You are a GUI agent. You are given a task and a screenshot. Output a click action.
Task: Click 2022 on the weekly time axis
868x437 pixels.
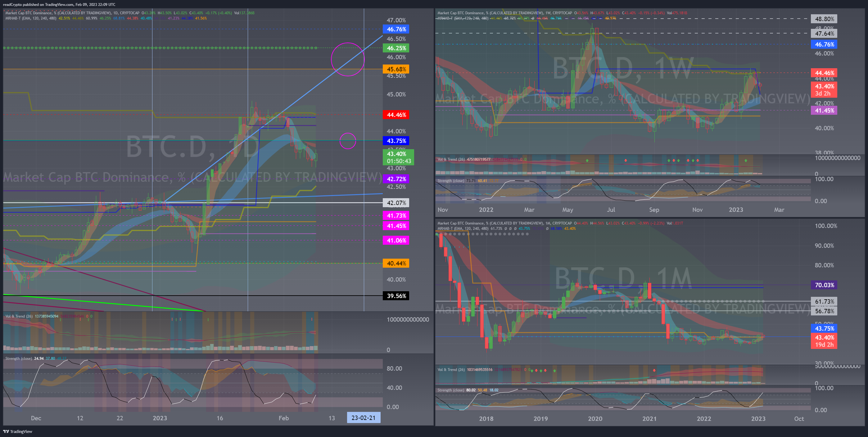click(486, 210)
